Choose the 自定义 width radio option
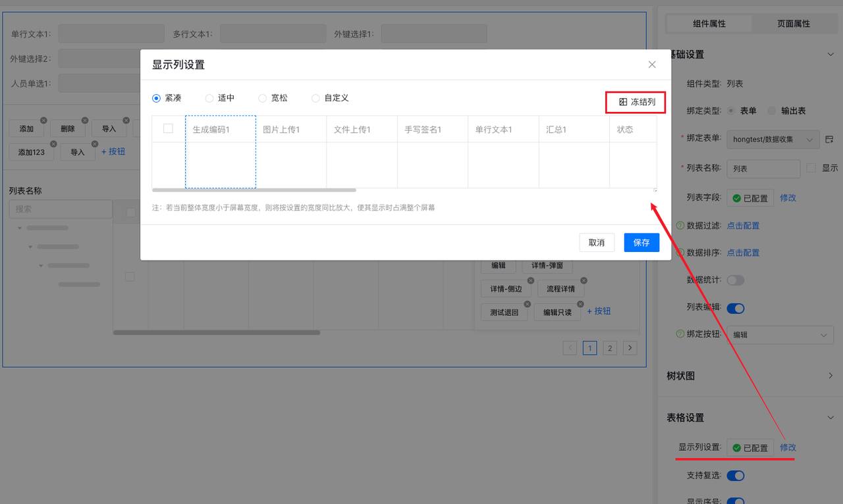This screenshot has height=504, width=843. [x=315, y=98]
